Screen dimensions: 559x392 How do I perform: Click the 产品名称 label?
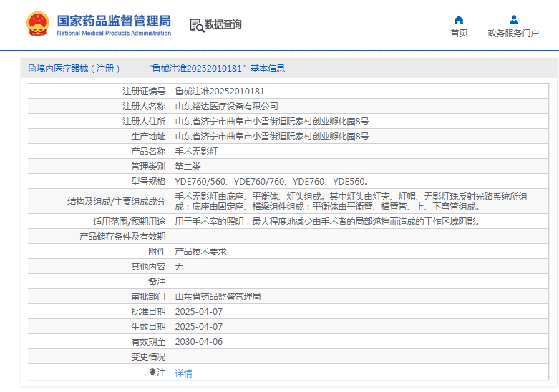pos(148,152)
